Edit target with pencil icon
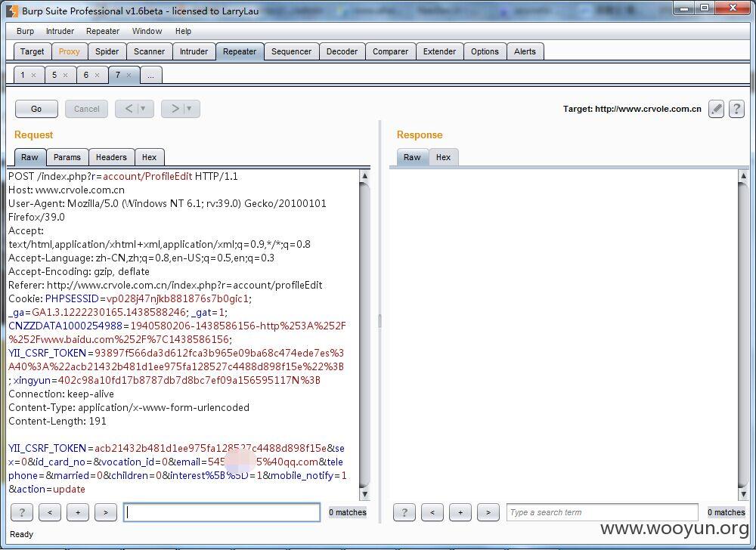 click(x=716, y=109)
